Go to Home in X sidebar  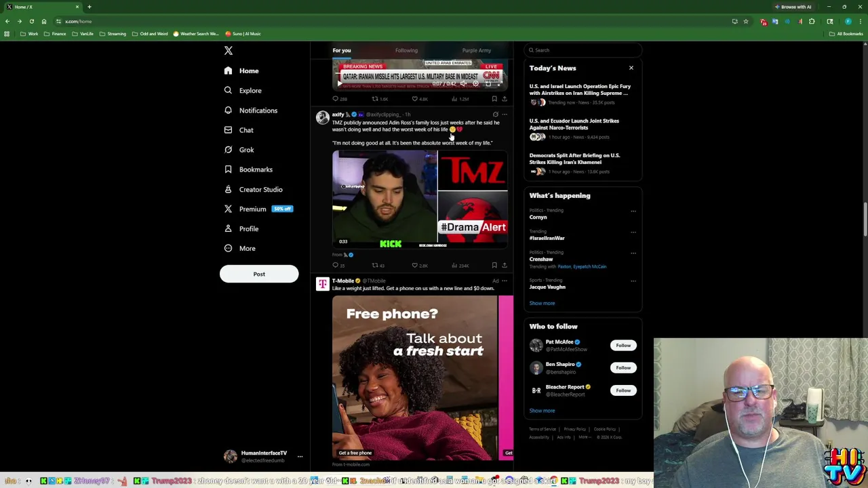pos(241,70)
